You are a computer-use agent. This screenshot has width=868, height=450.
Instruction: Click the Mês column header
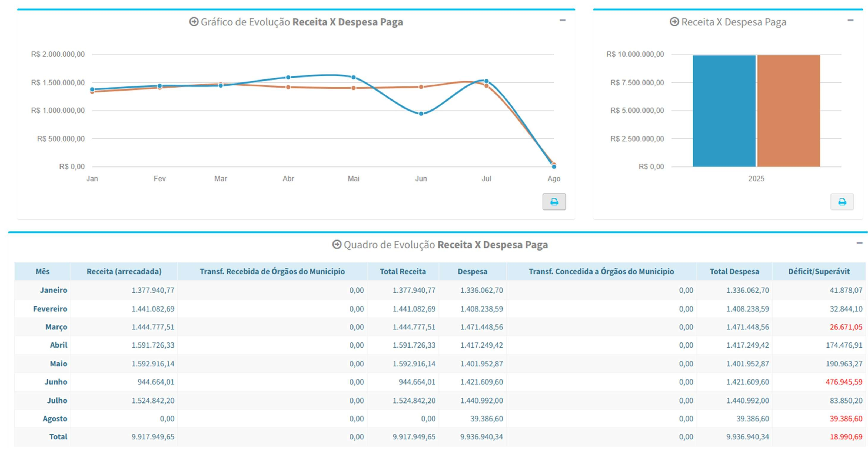tap(42, 271)
